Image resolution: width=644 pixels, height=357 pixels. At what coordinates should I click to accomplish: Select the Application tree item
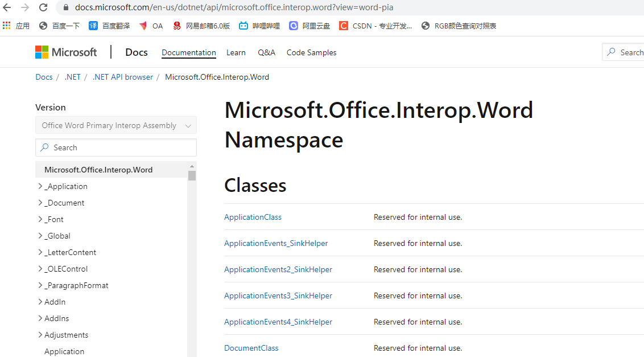(64, 351)
